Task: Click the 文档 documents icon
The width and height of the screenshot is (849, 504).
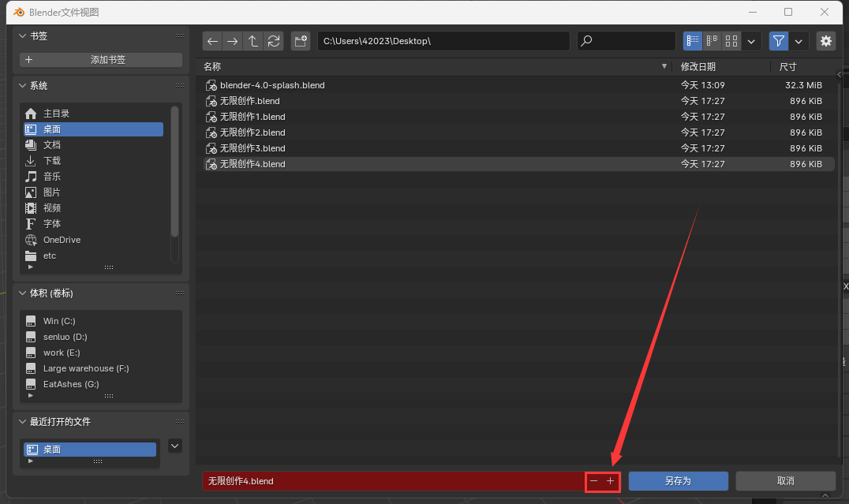Action: point(31,144)
